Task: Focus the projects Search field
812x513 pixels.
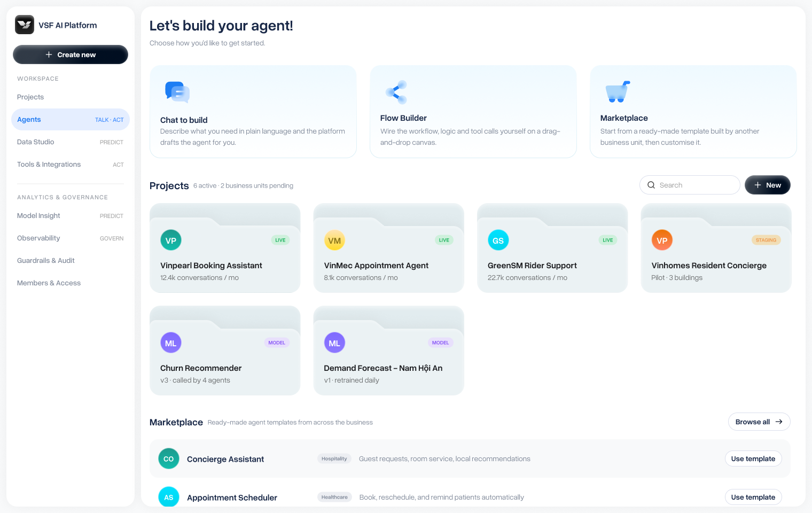Action: pos(690,185)
